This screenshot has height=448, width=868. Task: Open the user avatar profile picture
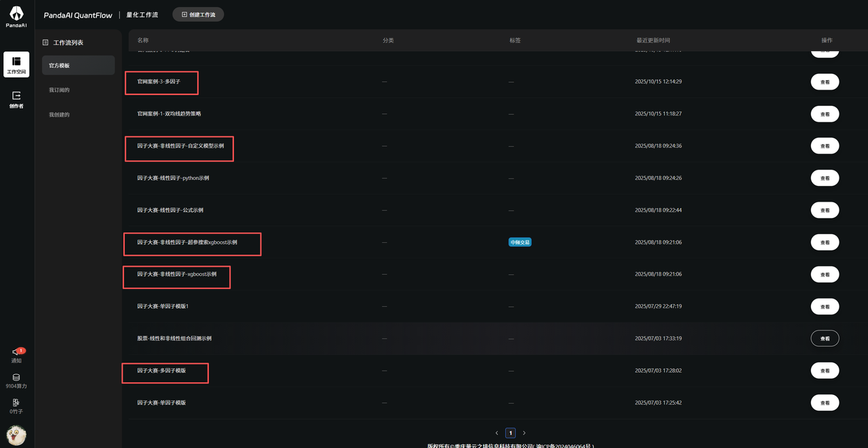pyautogui.click(x=16, y=434)
